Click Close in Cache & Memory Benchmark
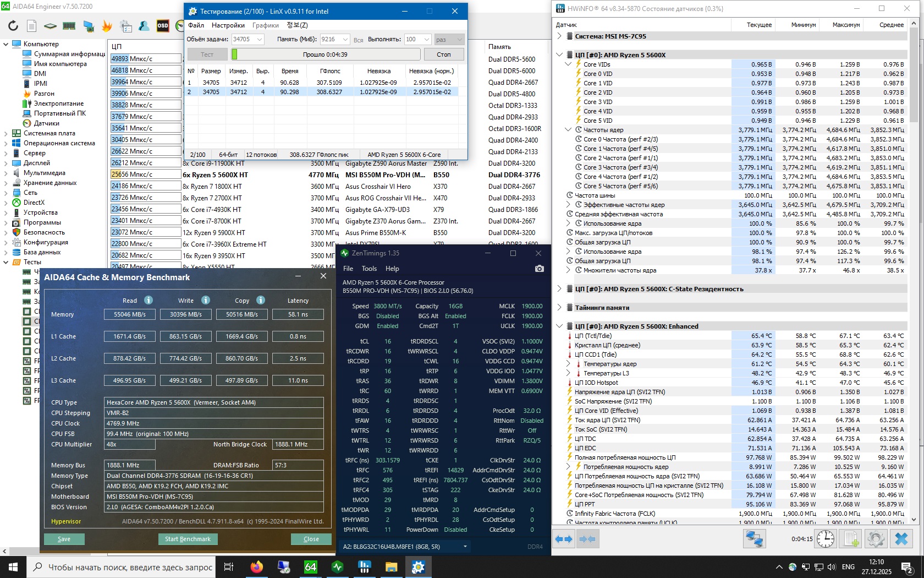 [x=311, y=539]
